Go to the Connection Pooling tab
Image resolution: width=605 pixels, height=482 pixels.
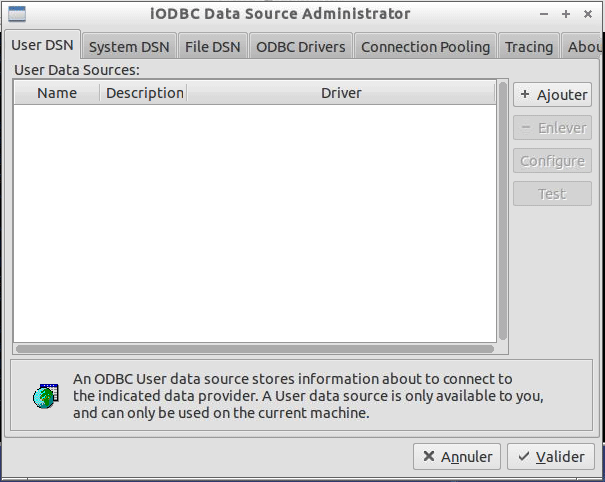(x=425, y=47)
